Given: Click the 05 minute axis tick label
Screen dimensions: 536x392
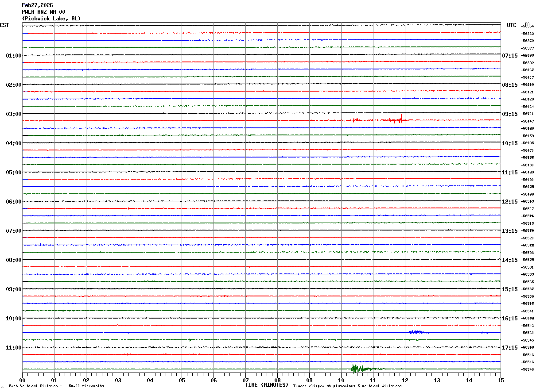Looking at the screenshot, I should [182, 380].
